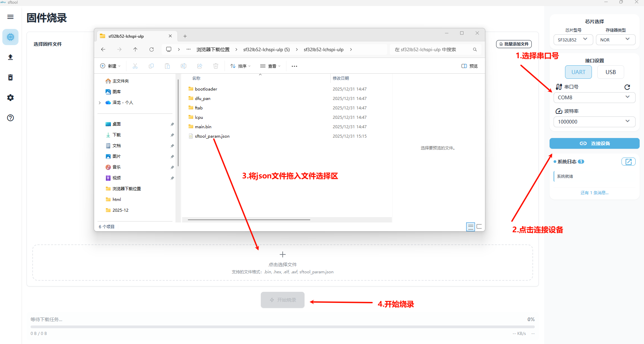The image size is (644, 344).
Task: Switch interface to UART mode
Action: (x=578, y=72)
